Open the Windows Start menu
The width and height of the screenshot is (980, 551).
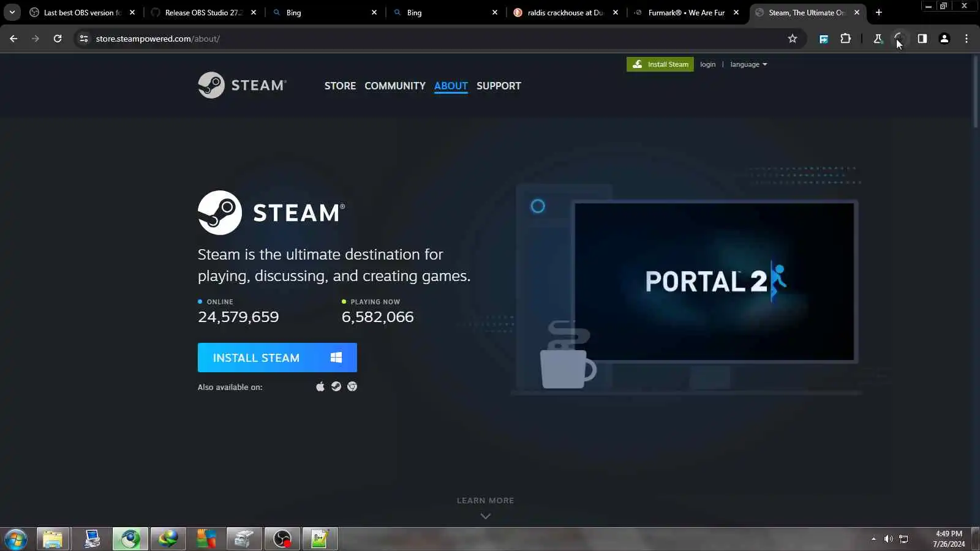tap(15, 539)
